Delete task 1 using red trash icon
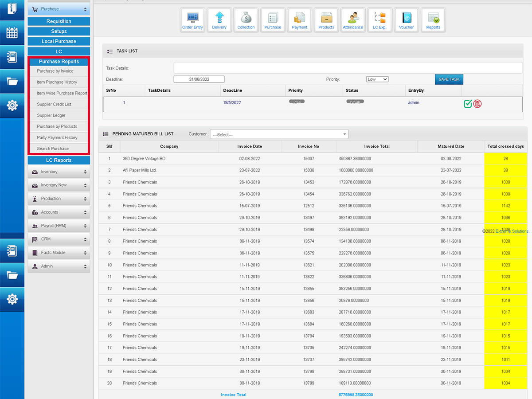Image resolution: width=532 pixels, height=399 pixels. tap(477, 104)
